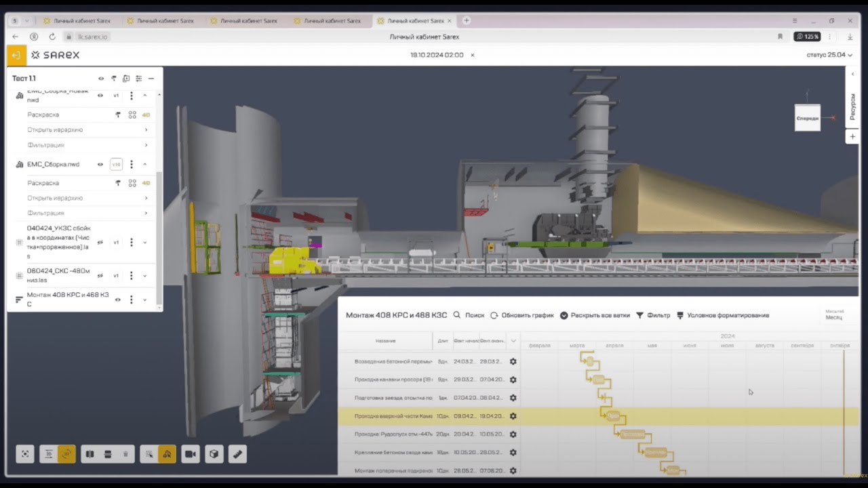Click the add-file icon in Тест 1.1 header
Image resolution: width=868 pixels, height=488 pixels.
coord(126,79)
